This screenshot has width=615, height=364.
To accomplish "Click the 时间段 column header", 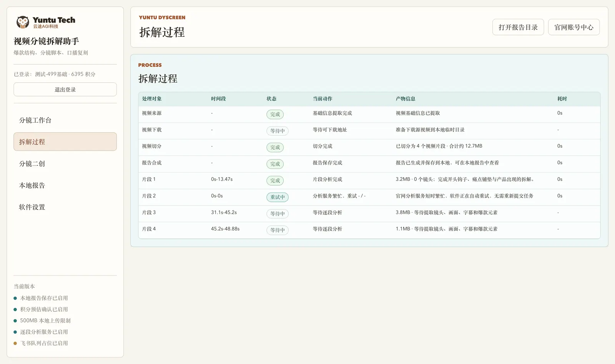I will click(x=218, y=99).
